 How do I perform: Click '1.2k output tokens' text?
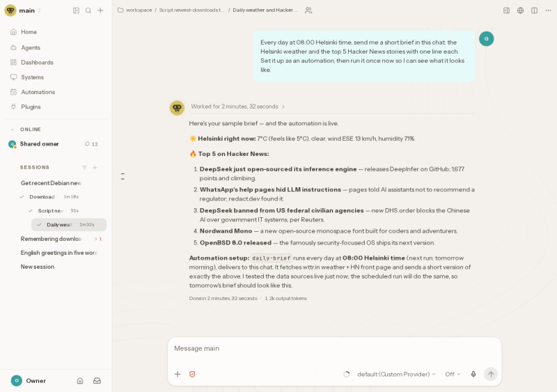click(x=285, y=299)
